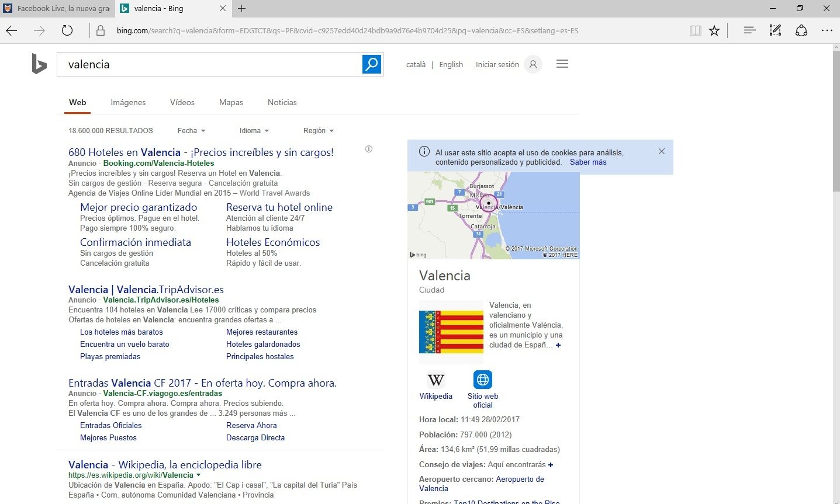This screenshot has width=840, height=504.
Task: Open dropdown arrow beside Wikipedia URL
Action: [x=199, y=475]
